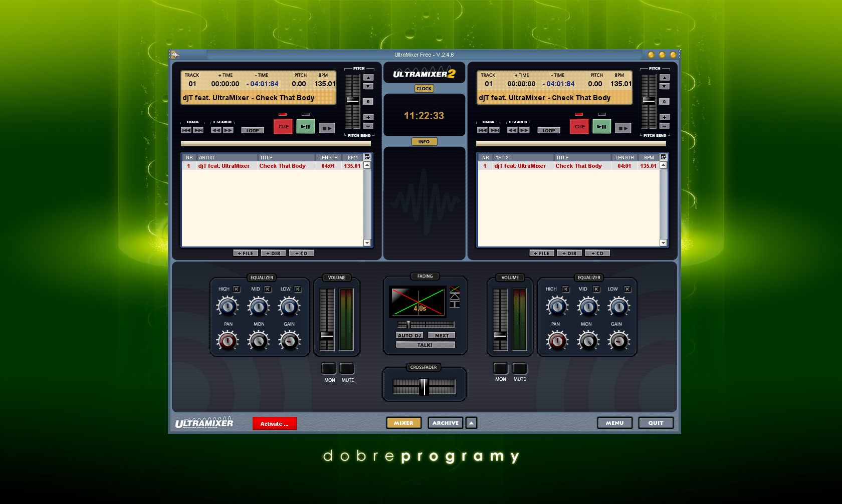The width and height of the screenshot is (842, 504).
Task: Toggle left equalizer HIGH kill K button
Action: tap(237, 289)
